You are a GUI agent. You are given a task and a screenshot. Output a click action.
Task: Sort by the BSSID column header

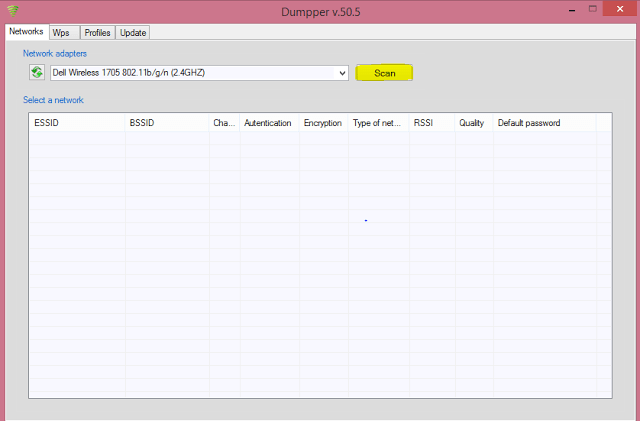(x=167, y=123)
